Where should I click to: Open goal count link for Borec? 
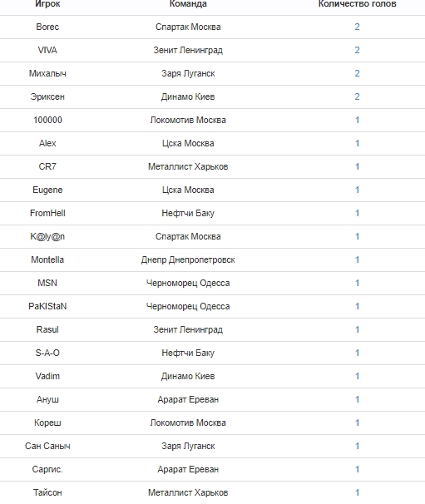(x=357, y=27)
